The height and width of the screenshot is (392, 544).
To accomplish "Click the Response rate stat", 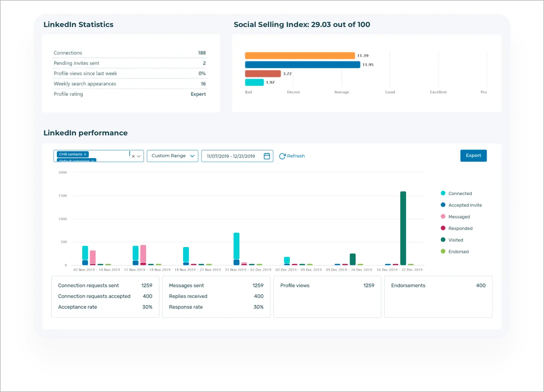I will tap(216, 307).
